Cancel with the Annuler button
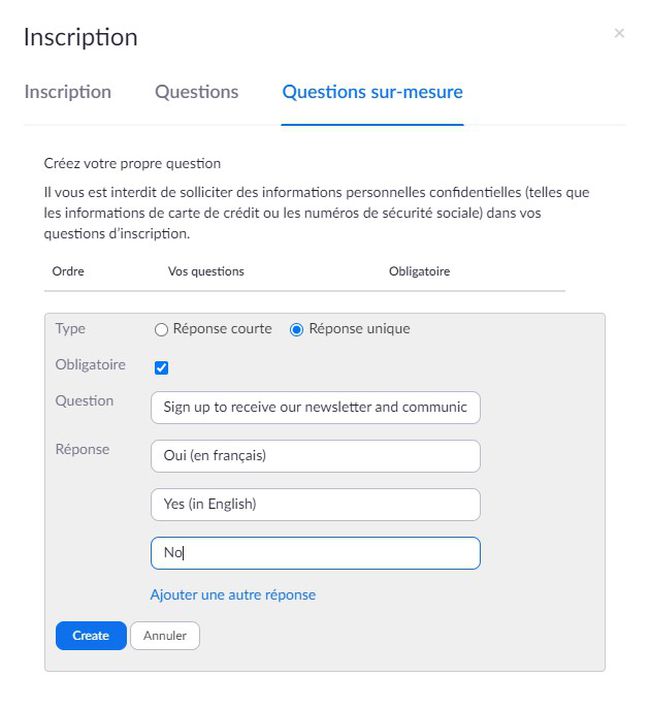Viewport: 650px width, 709px height. [x=165, y=635]
